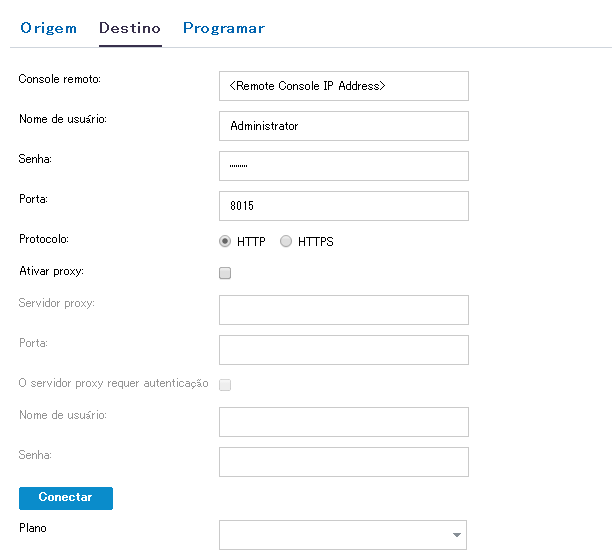
Task: Choose the HTTPS protocol option
Action: 286,242
